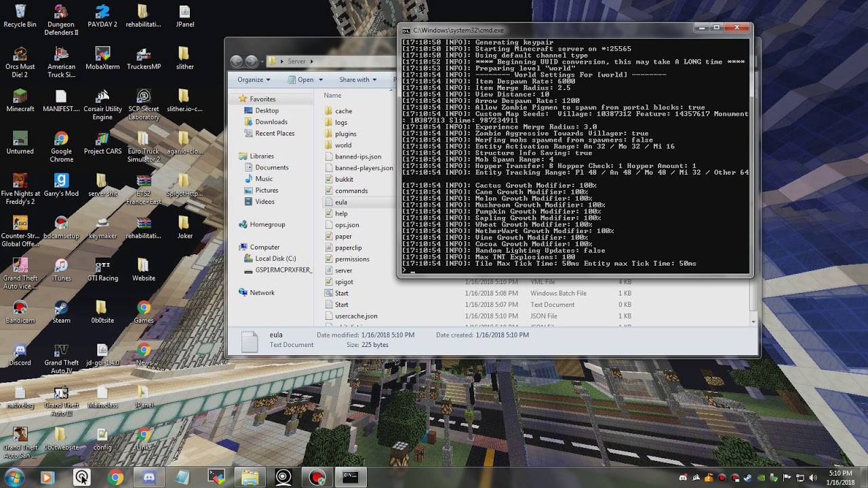This screenshot has height=488, width=868.
Task: Open the Pictures library
Action: click(x=267, y=190)
